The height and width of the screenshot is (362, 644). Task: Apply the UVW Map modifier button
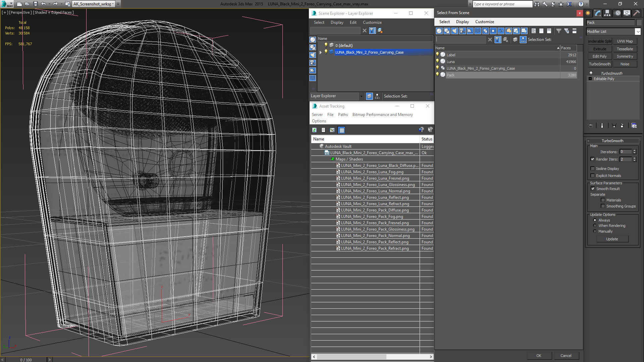(x=625, y=41)
